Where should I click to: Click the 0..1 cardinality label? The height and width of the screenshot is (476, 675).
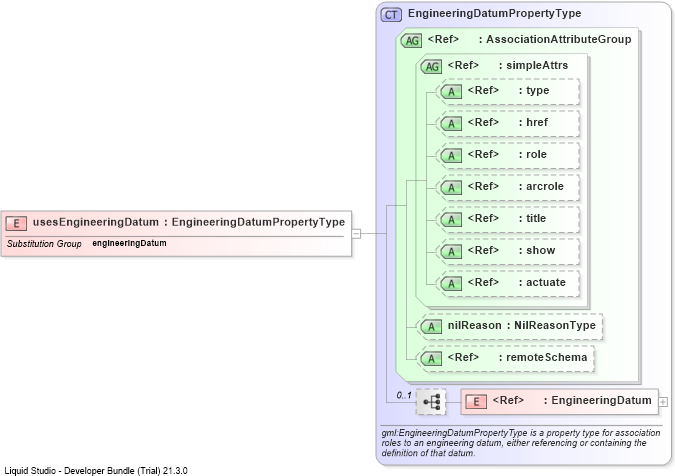(404, 395)
